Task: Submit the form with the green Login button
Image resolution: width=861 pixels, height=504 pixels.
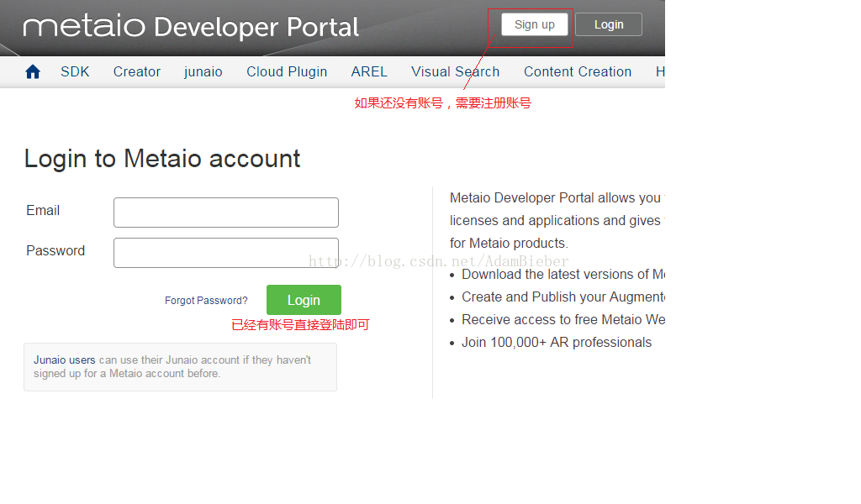Action: [x=304, y=300]
